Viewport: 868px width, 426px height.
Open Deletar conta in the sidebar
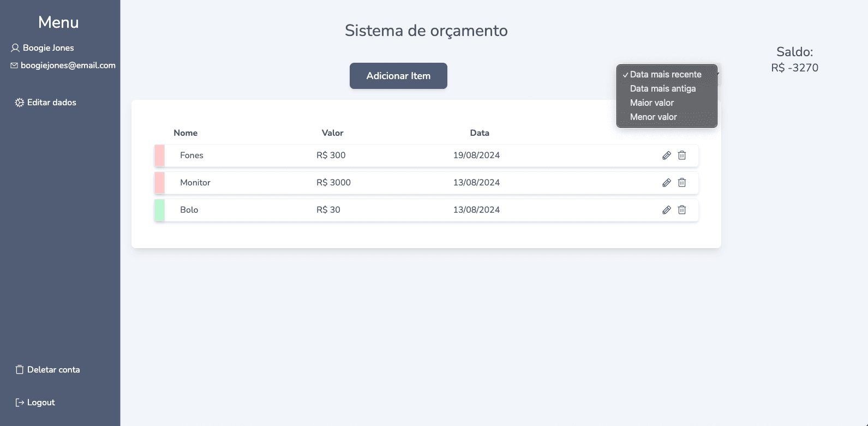[x=53, y=370]
